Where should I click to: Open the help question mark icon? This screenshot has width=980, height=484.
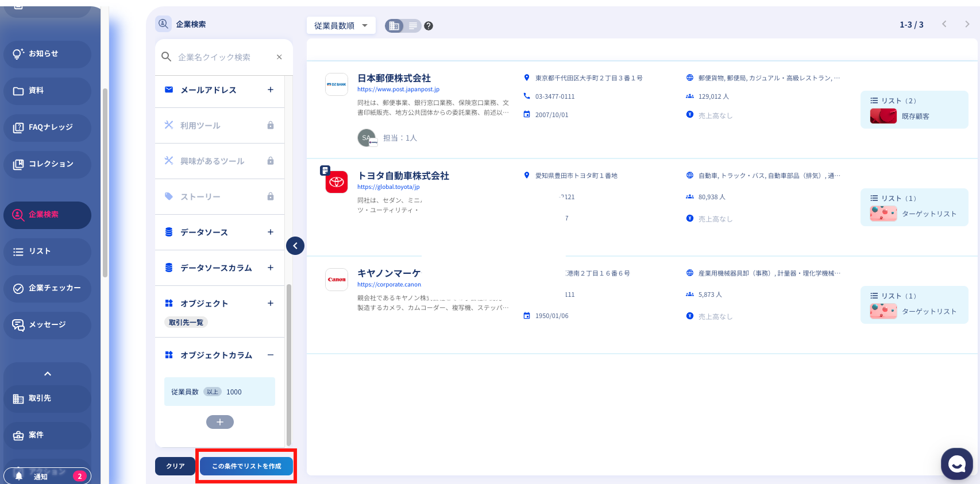429,26
